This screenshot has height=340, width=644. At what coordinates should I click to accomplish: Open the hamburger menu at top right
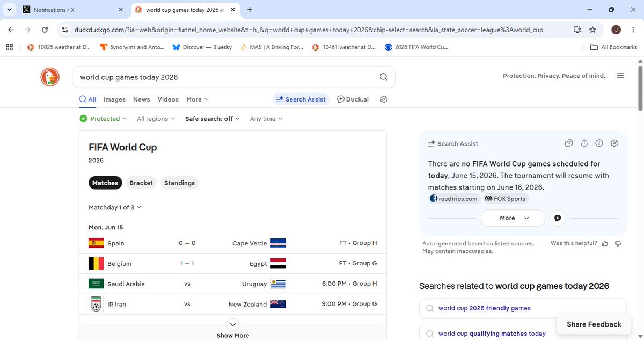(x=620, y=76)
